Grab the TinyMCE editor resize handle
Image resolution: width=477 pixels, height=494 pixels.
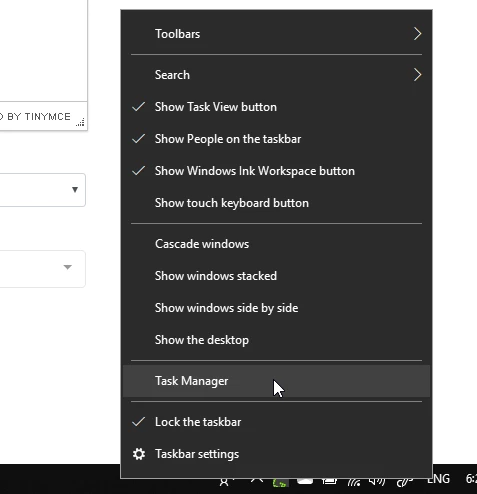pos(80,122)
